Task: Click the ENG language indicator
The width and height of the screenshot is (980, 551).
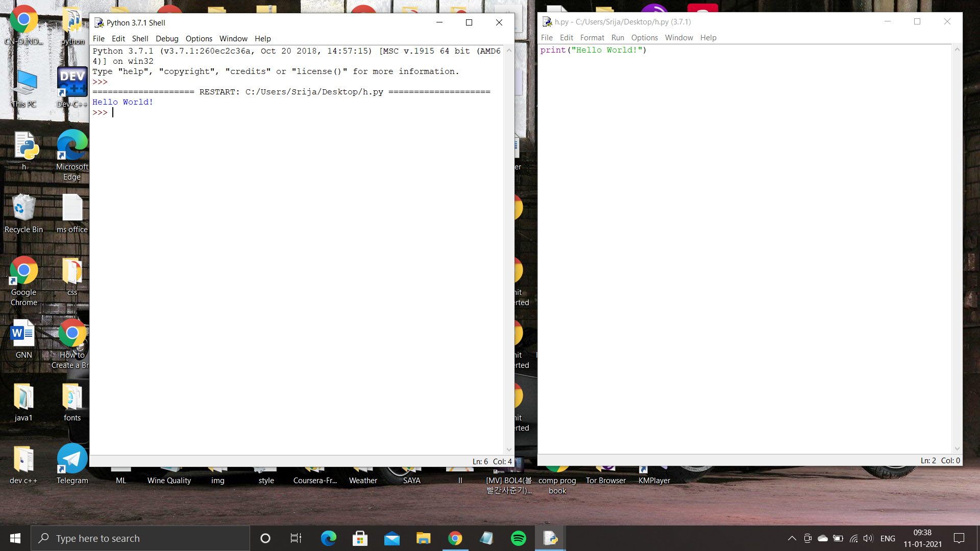Action: coord(888,538)
